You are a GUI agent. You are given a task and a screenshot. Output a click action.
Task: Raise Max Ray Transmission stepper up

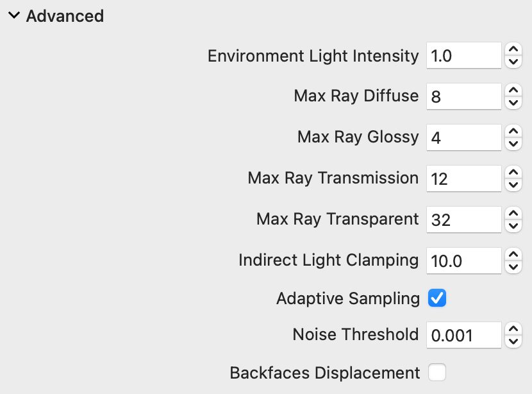click(513, 173)
